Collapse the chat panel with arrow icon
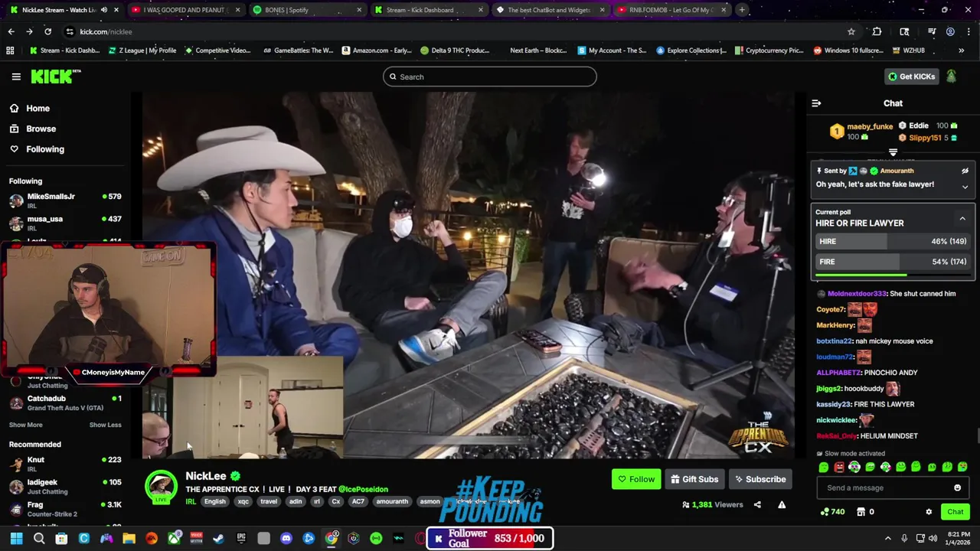The width and height of the screenshot is (980, 551). (x=816, y=103)
